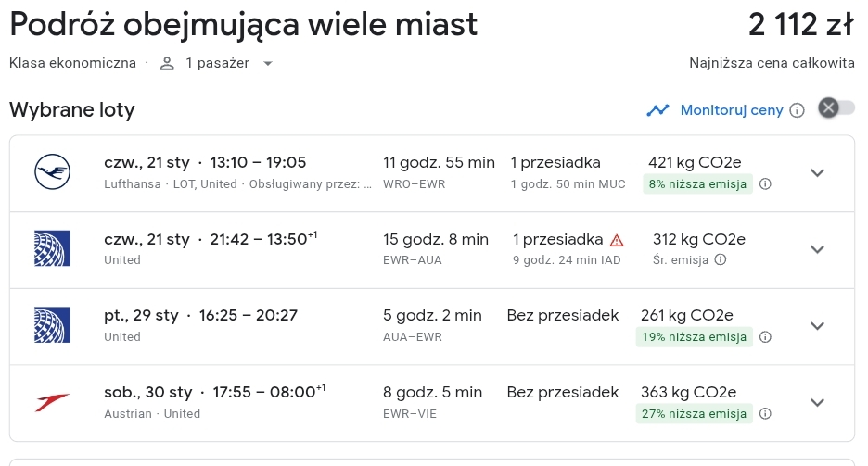Select the 8% niższa emisja badge
The width and height of the screenshot is (868, 466).
pyautogui.click(x=697, y=184)
